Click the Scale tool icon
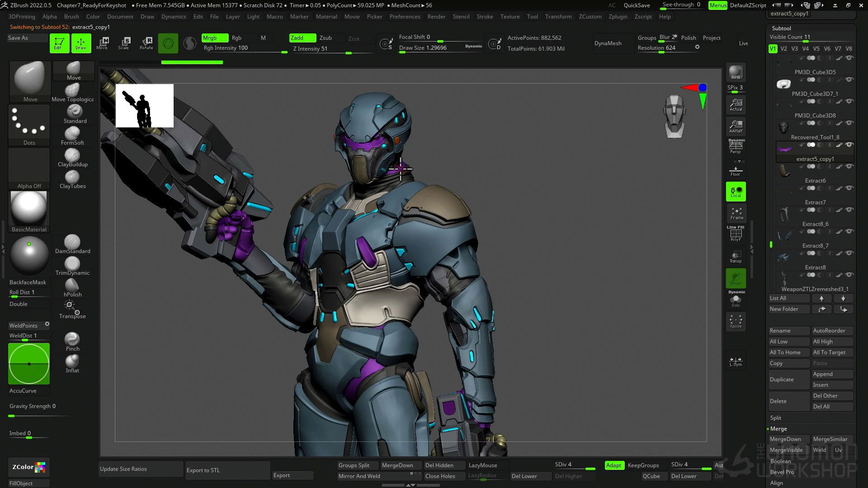Viewport: 868px width, 488px height. coord(124,43)
